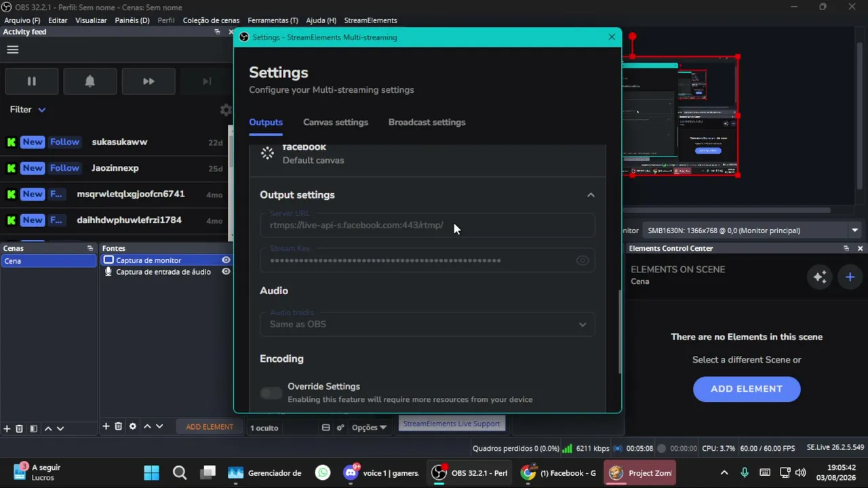Hide Captura de monitor source
The height and width of the screenshot is (488, 868).
(x=226, y=260)
